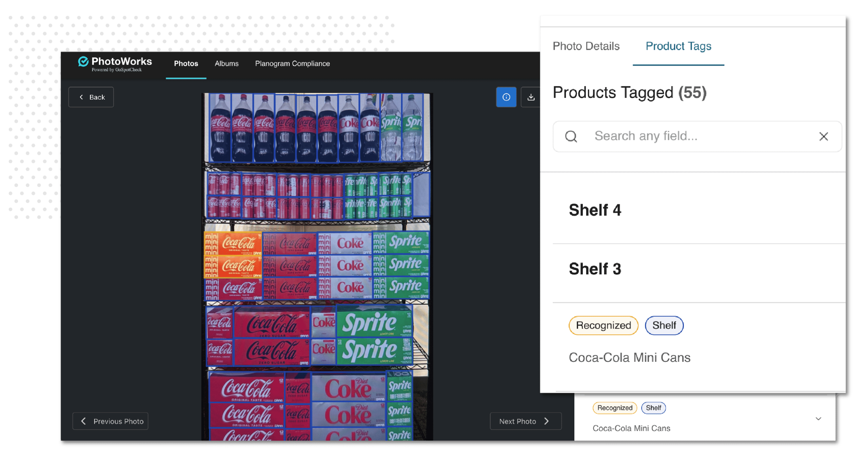This screenshot has height=458, width=868.
Task: Go to the Previous Photo
Action: click(110, 421)
